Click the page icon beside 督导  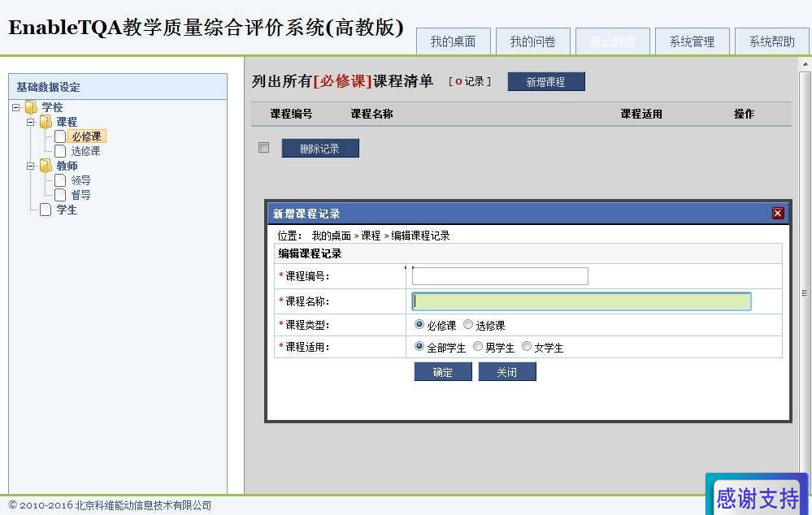pyautogui.click(x=60, y=195)
